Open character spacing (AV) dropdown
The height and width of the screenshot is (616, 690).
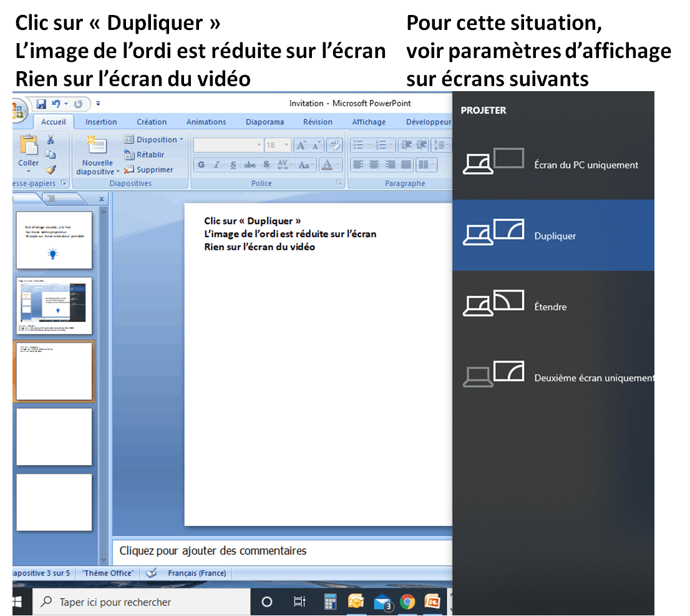click(x=284, y=165)
